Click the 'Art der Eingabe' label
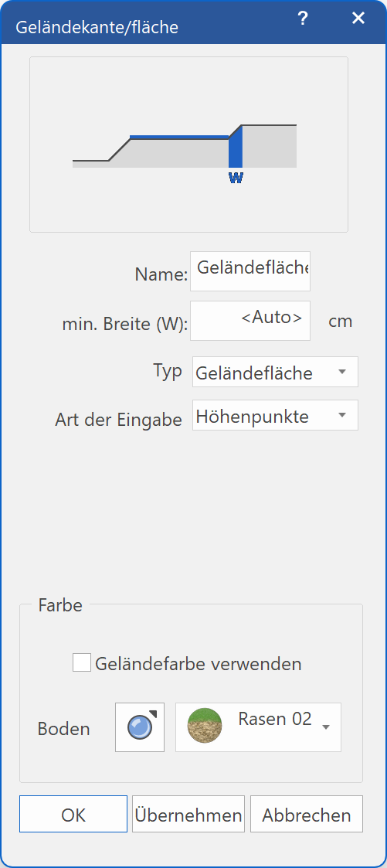The width and height of the screenshot is (387, 868). [x=118, y=420]
